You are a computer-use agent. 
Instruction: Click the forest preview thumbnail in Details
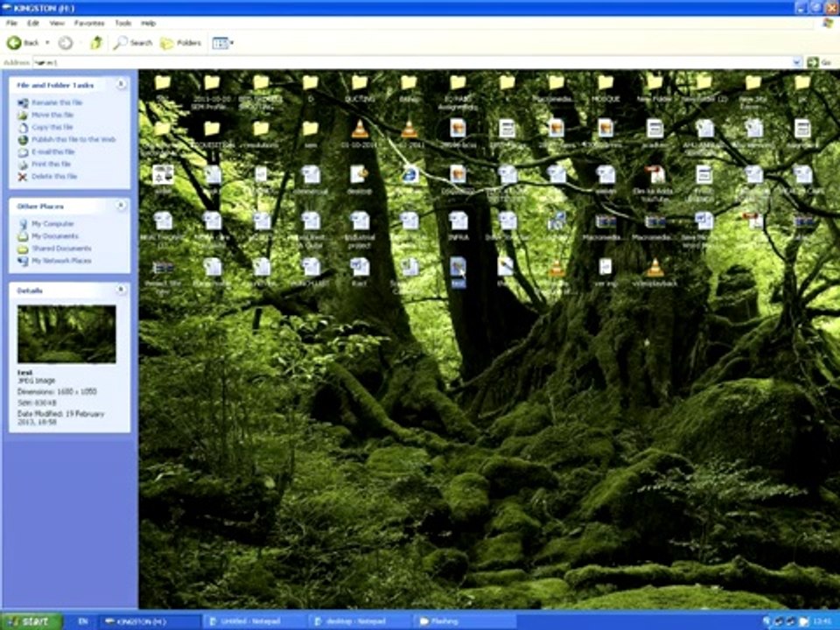[66, 334]
